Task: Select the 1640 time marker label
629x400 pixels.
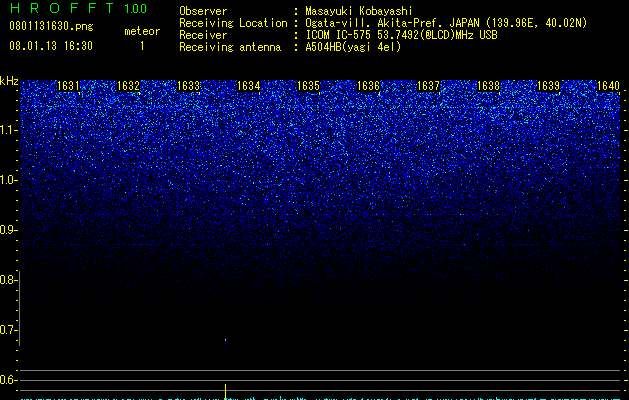Action: (609, 86)
